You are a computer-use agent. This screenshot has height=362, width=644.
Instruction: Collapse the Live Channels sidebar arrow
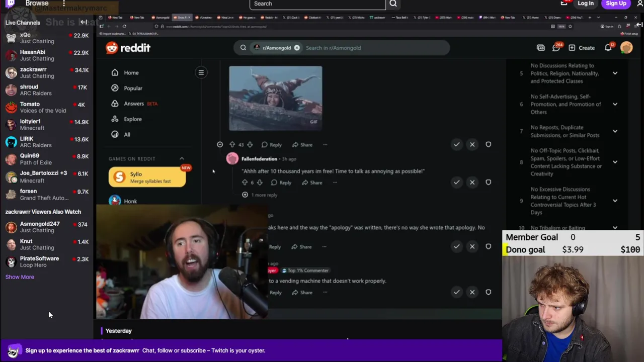pyautogui.click(x=84, y=22)
